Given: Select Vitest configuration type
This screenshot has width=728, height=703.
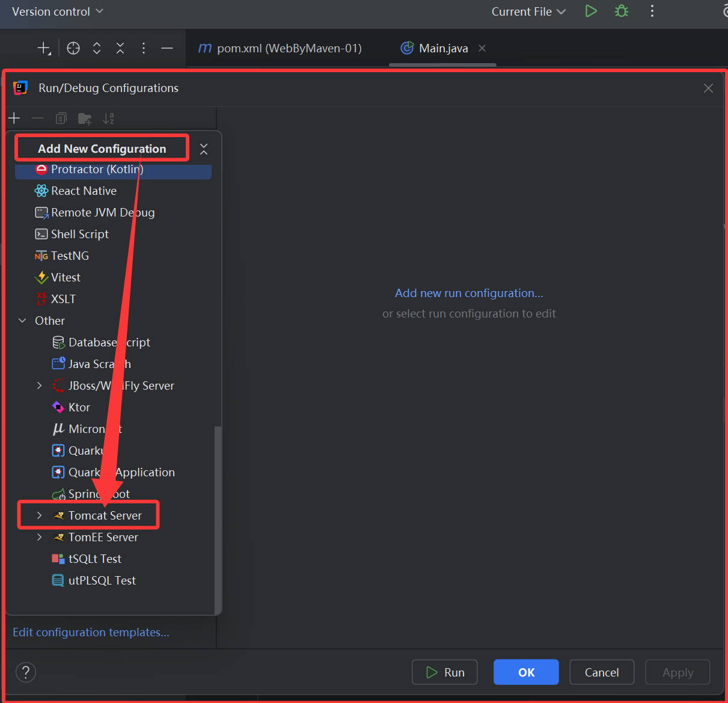Looking at the screenshot, I should (x=113, y=277).
